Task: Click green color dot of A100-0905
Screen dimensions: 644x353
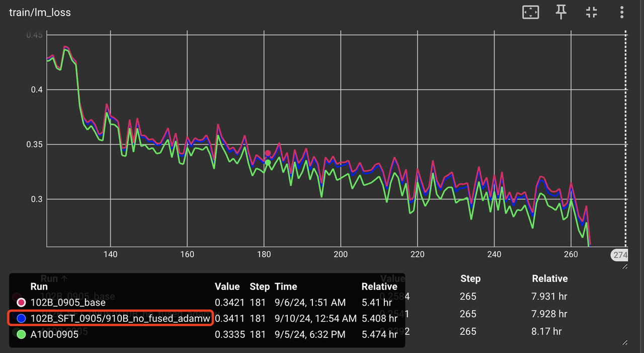Action: [x=21, y=334]
